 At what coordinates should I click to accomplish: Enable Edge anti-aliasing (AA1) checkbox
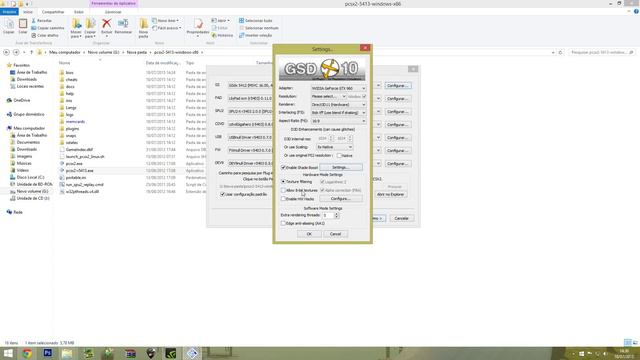[283, 223]
